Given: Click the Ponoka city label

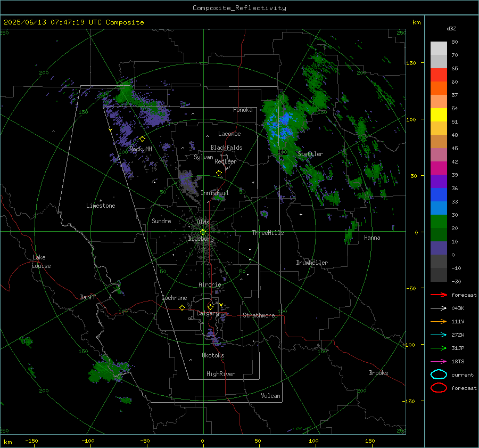Looking at the screenshot, I should 243,110.
